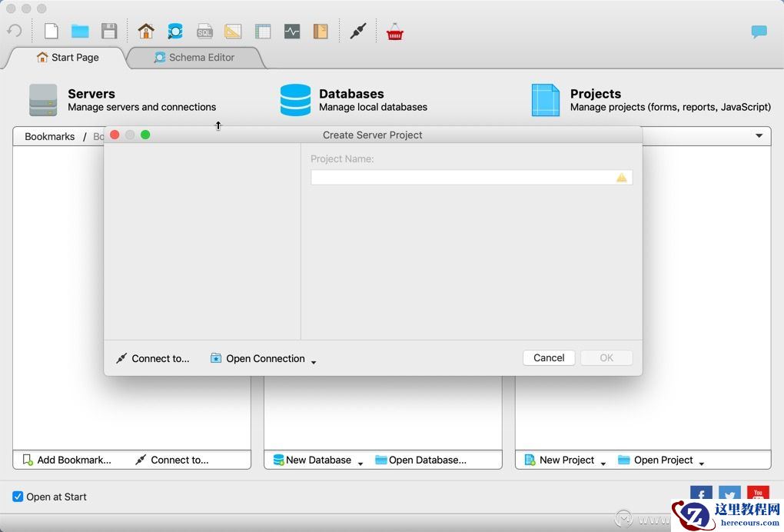
Task: Click the Servers heading
Action: pos(91,94)
